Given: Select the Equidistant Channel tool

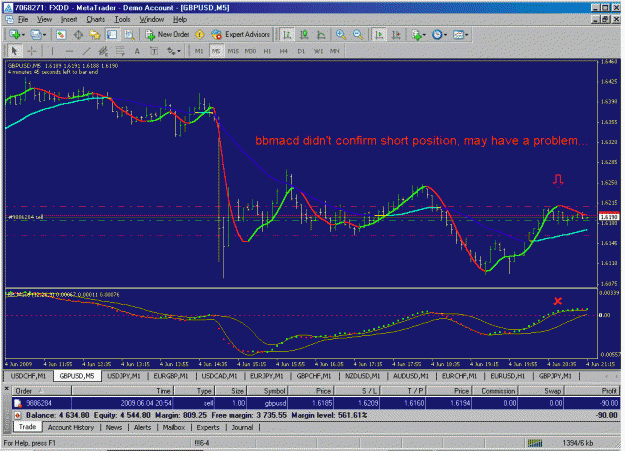Looking at the screenshot, I should [103, 51].
